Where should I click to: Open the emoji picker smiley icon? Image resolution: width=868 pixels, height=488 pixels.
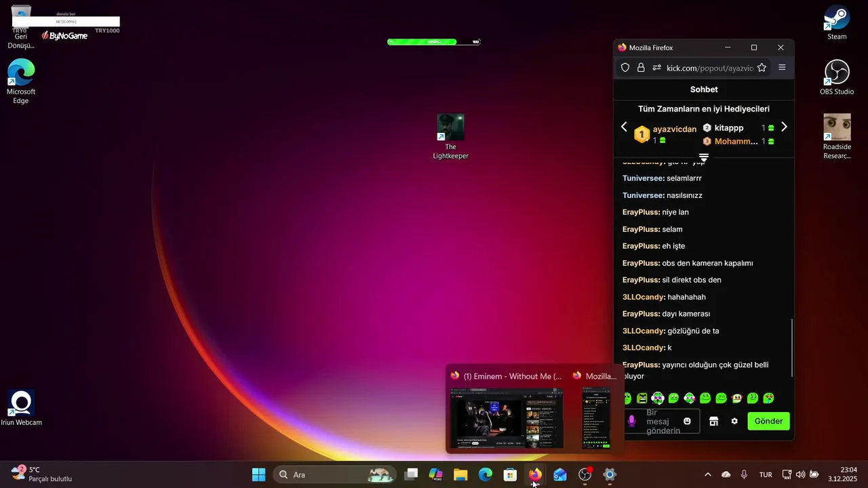tap(687, 421)
